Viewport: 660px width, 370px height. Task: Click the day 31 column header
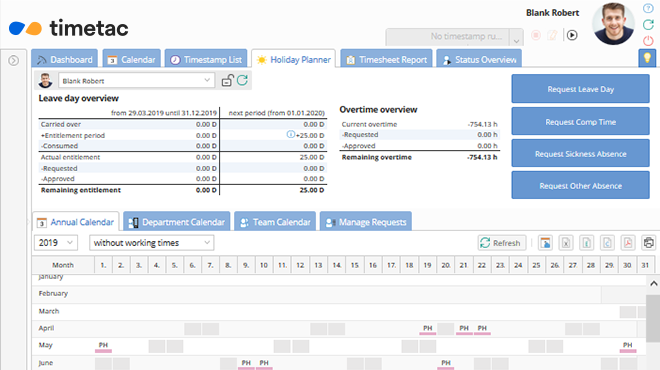[x=645, y=265]
